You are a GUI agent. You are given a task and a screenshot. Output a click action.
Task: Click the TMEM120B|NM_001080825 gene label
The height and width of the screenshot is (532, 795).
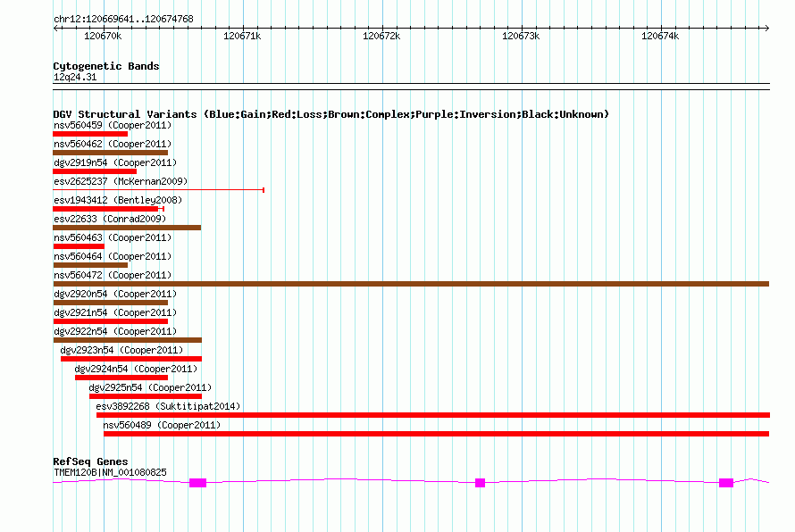tap(110, 472)
